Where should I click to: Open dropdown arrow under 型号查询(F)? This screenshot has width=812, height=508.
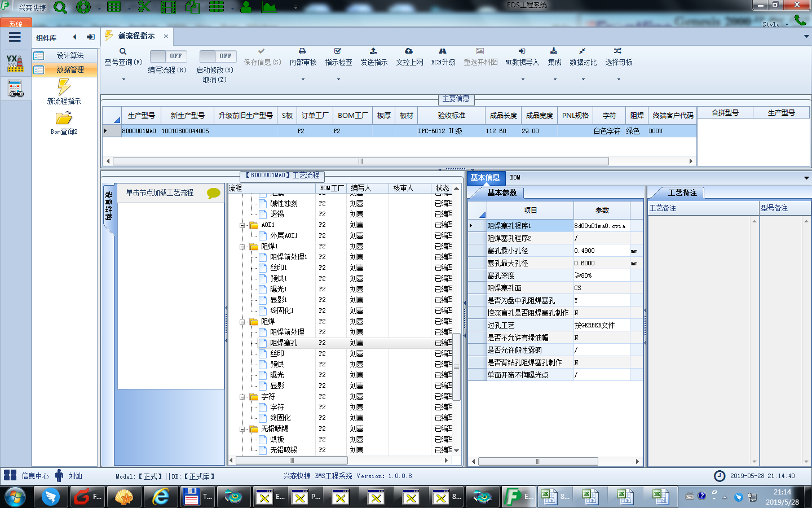(123, 80)
